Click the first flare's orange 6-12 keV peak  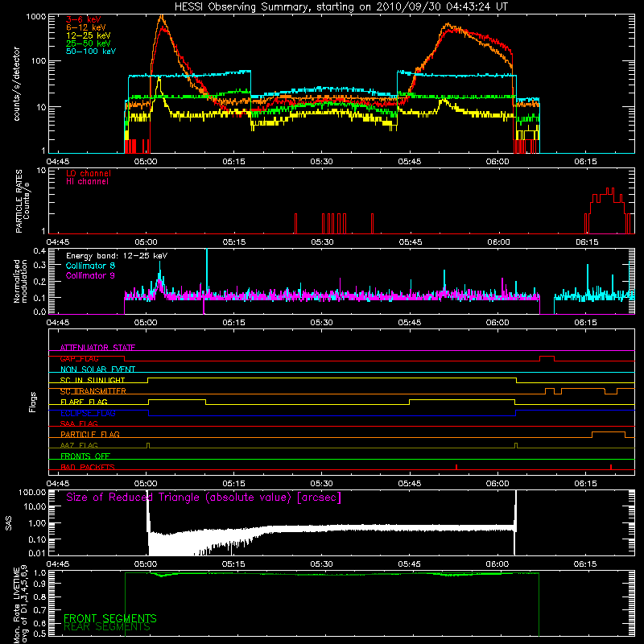pyautogui.click(x=162, y=17)
